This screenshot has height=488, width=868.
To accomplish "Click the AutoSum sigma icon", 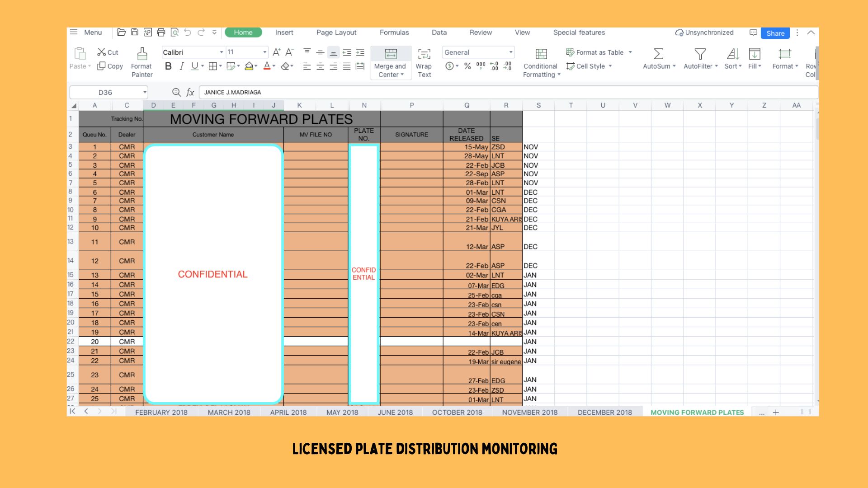I will (659, 54).
